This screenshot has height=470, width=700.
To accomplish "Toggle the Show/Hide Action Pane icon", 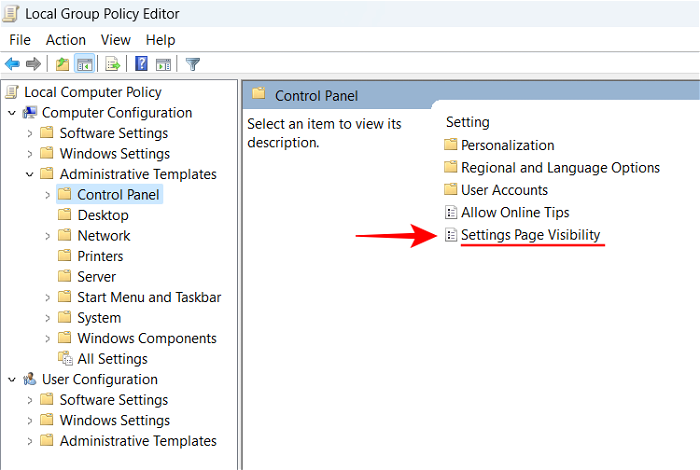I will (x=163, y=65).
